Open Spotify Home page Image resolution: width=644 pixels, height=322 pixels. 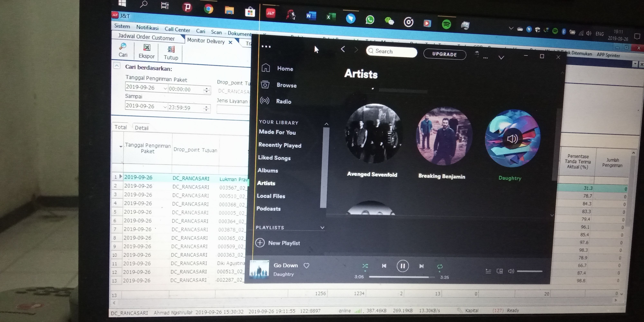click(x=278, y=68)
